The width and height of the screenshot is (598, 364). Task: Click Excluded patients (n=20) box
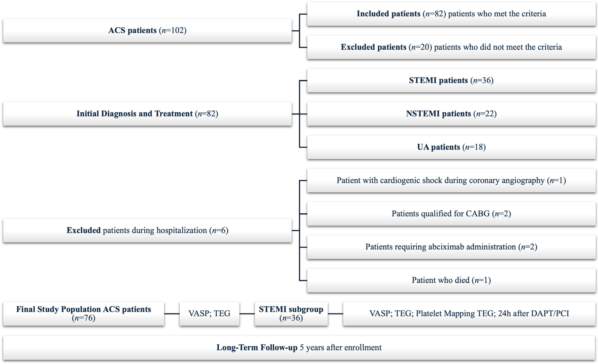point(451,47)
